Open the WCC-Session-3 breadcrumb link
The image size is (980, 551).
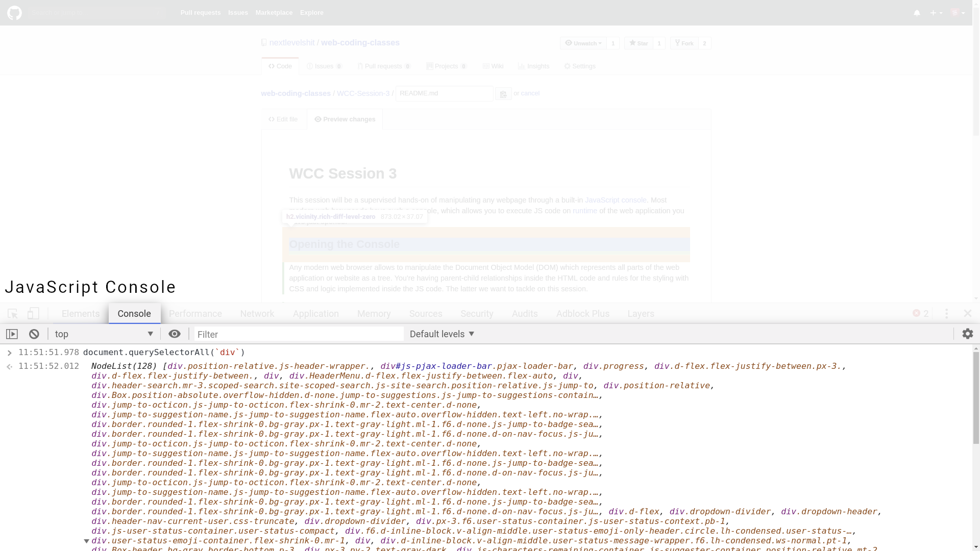click(363, 93)
